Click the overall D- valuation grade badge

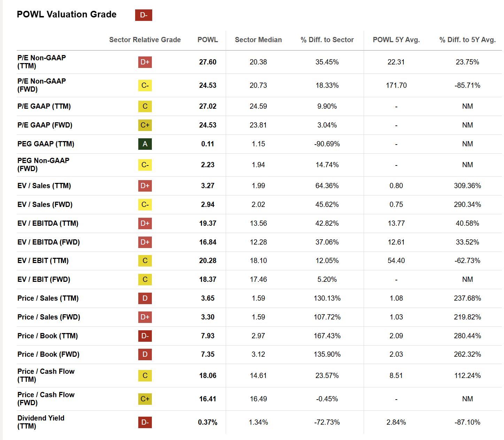coord(144,15)
